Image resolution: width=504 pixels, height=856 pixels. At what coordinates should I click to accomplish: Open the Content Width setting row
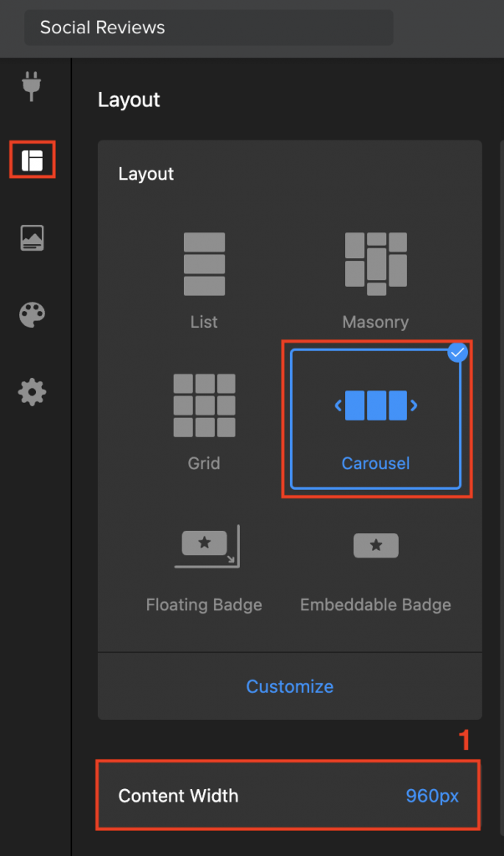288,796
